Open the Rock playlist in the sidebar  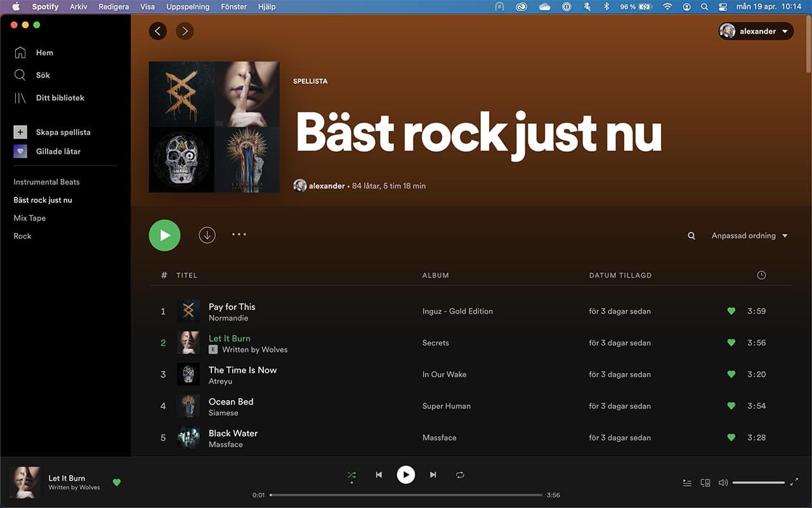click(x=22, y=236)
